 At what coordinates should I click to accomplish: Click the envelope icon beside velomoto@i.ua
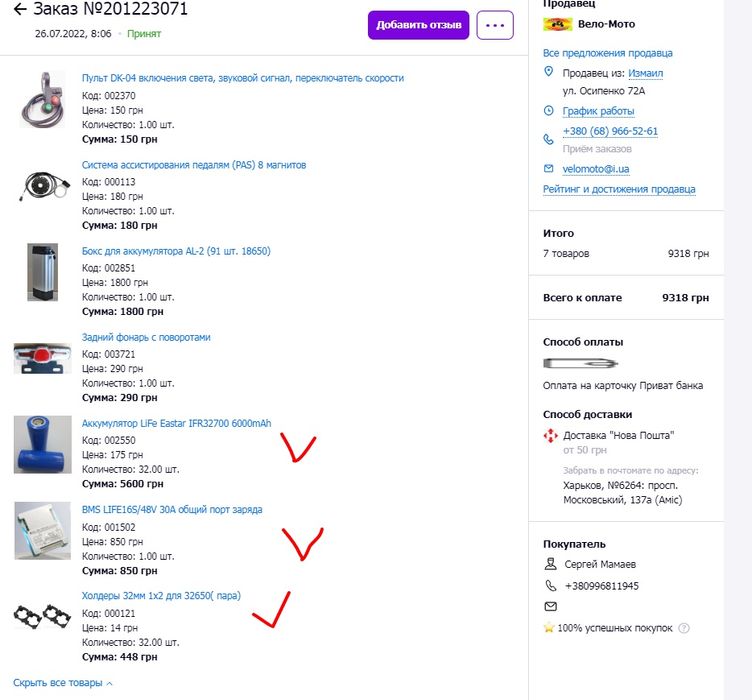[x=548, y=168]
